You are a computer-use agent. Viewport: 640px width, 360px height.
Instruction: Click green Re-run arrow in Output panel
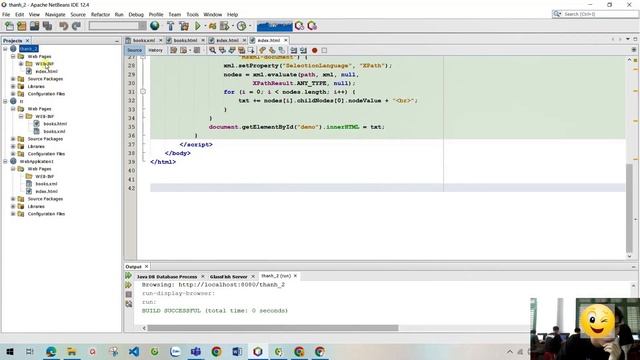(x=129, y=276)
